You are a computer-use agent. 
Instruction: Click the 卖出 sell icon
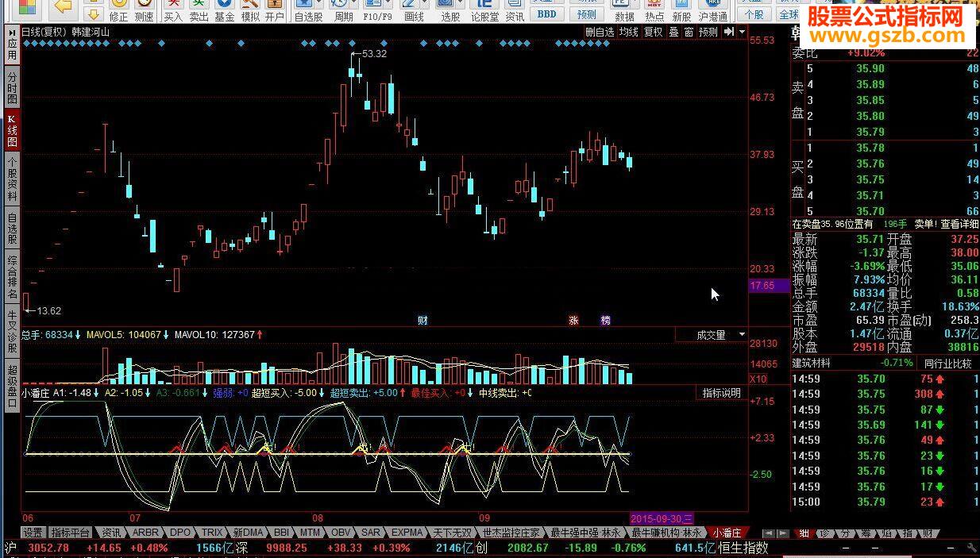click(199, 10)
